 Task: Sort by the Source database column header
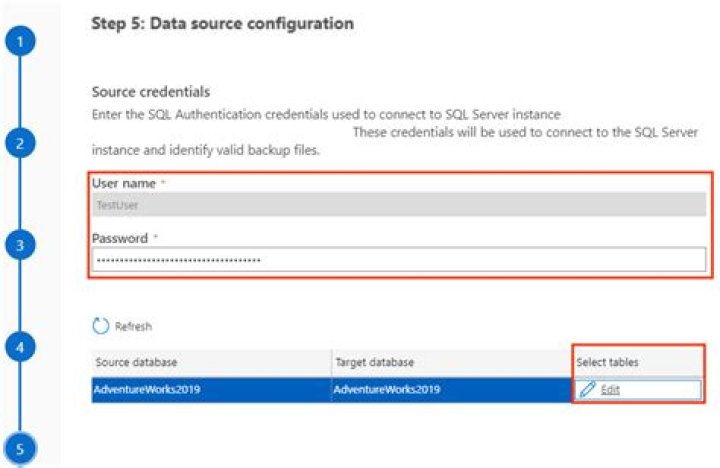pos(136,361)
